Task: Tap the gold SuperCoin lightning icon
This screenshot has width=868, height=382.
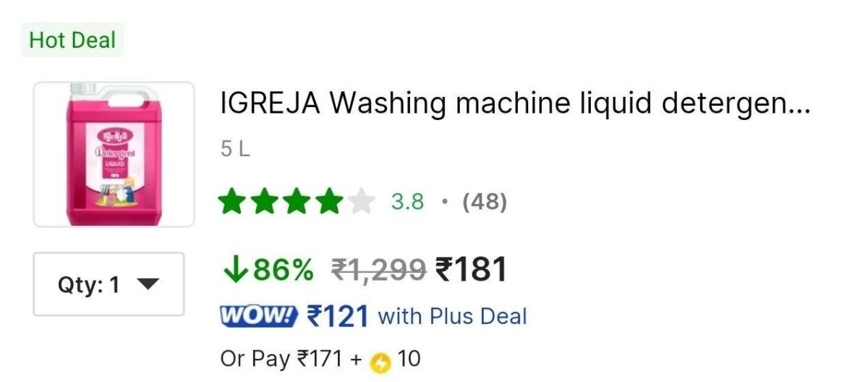Action: 380,361
